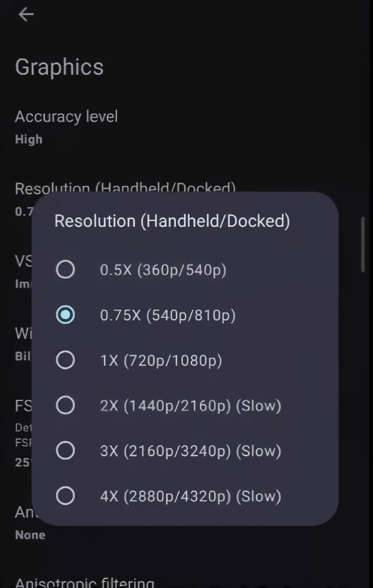Screen dimensions: 373x588
Task: Tap the Graphics page heading
Action: coord(59,67)
